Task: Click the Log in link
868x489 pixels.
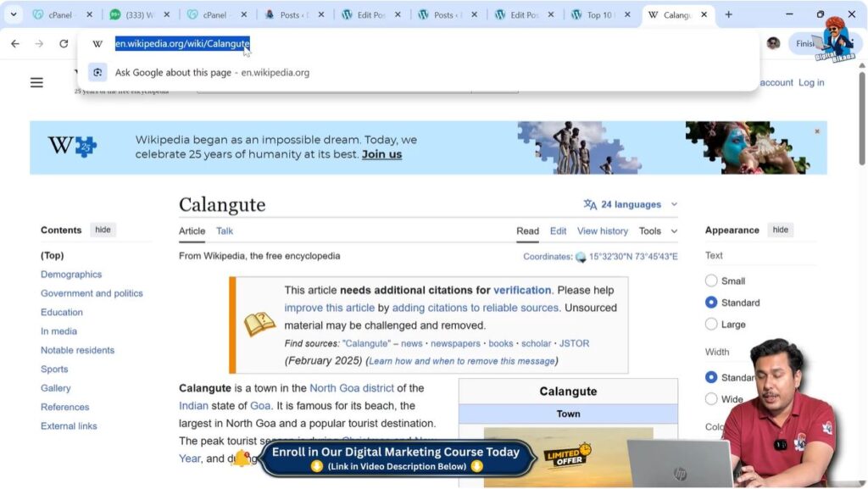Action: [x=810, y=82]
